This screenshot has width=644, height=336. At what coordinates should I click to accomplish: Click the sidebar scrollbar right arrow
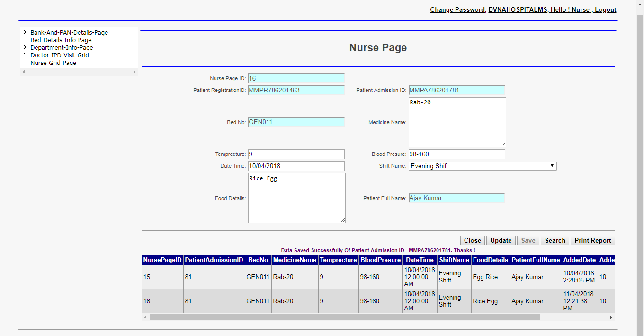[x=134, y=72]
